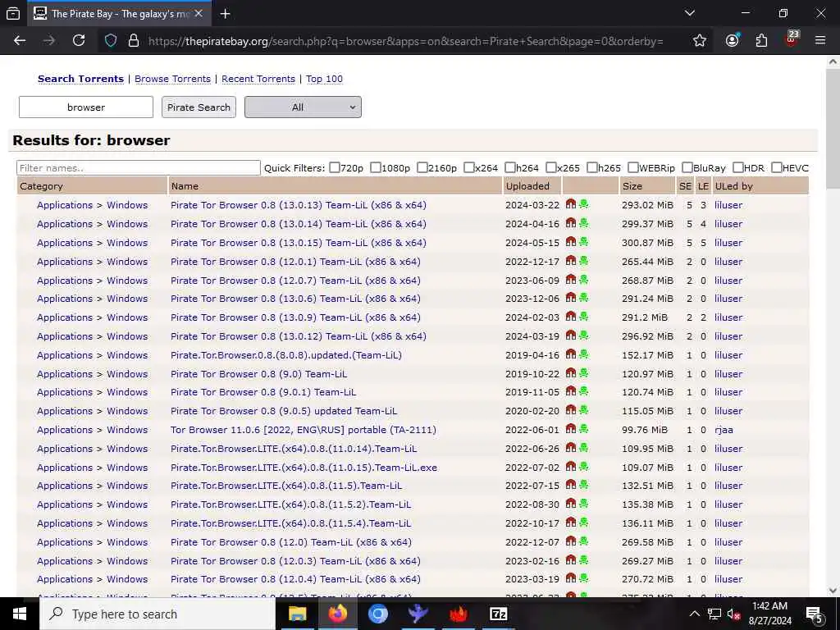Check the h264 filter
The width and height of the screenshot is (840, 630).
click(x=510, y=167)
